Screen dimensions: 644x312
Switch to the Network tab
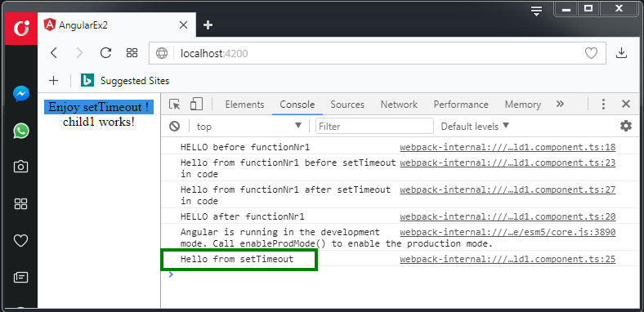[399, 105]
